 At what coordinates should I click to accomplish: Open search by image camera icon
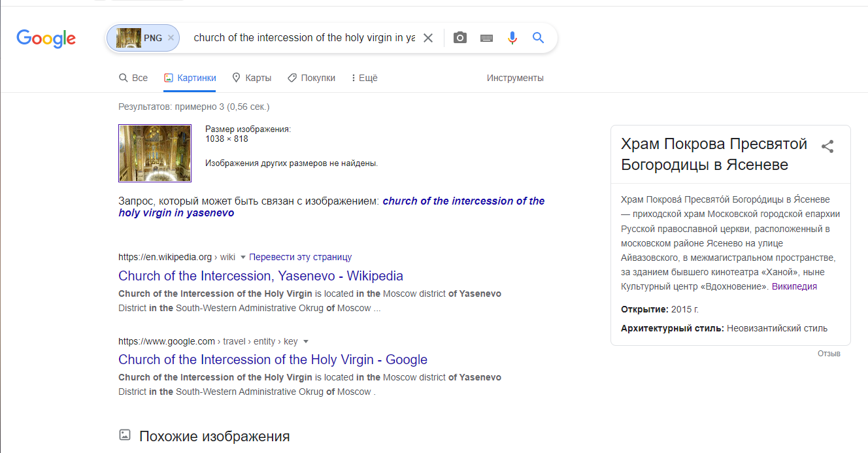[x=460, y=38]
